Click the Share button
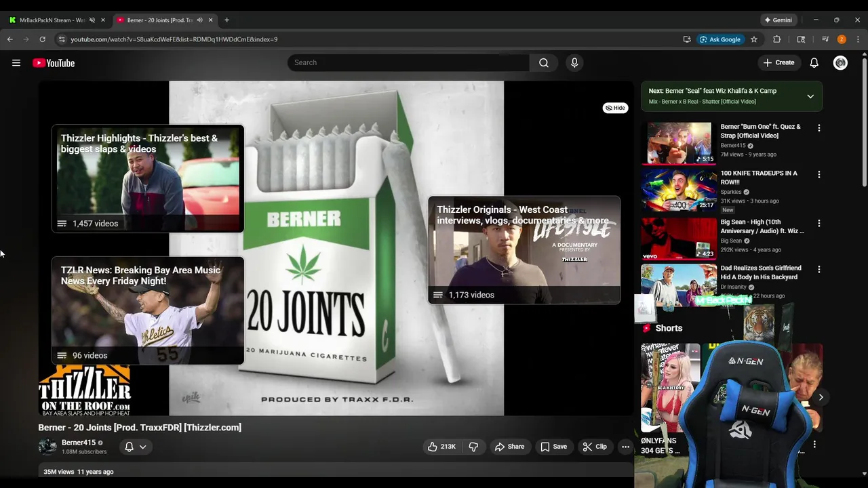This screenshot has height=488, width=868. pos(509,447)
